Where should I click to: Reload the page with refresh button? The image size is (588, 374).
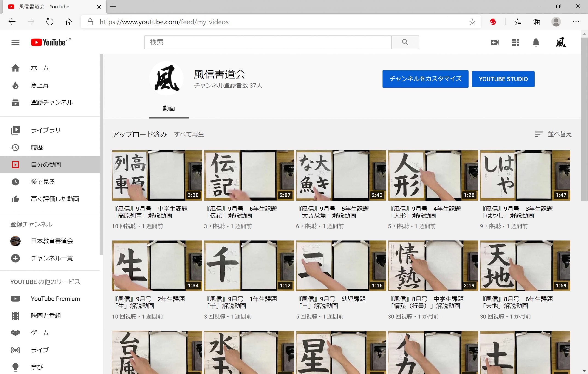(x=50, y=22)
